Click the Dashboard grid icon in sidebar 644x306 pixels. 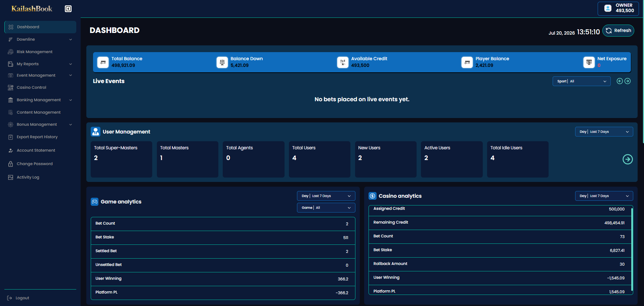(x=11, y=27)
